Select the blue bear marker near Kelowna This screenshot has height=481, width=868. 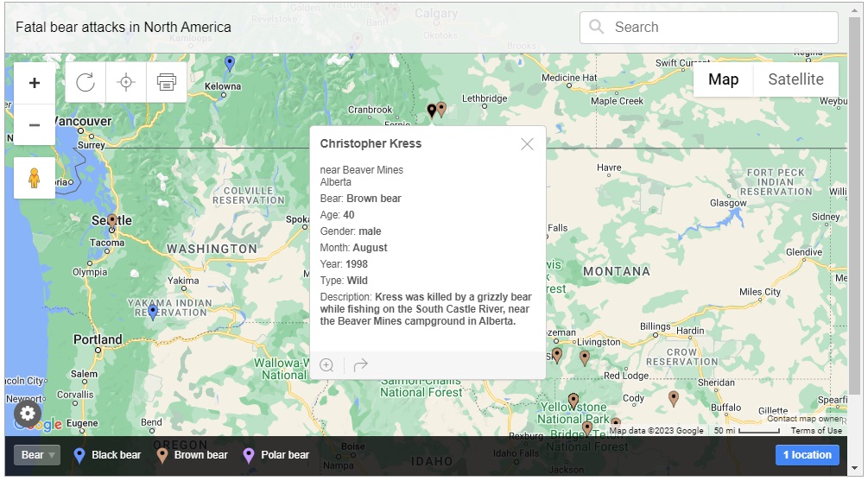(230, 63)
